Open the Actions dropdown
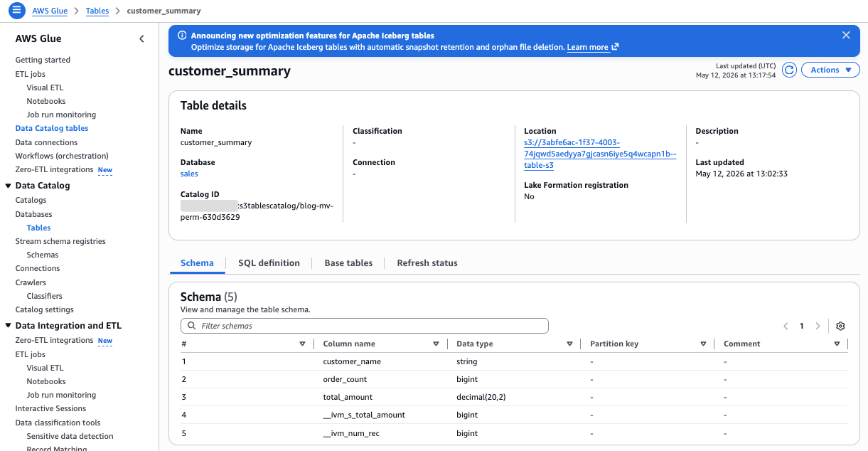Screen dimensions: 868x451 coord(830,70)
